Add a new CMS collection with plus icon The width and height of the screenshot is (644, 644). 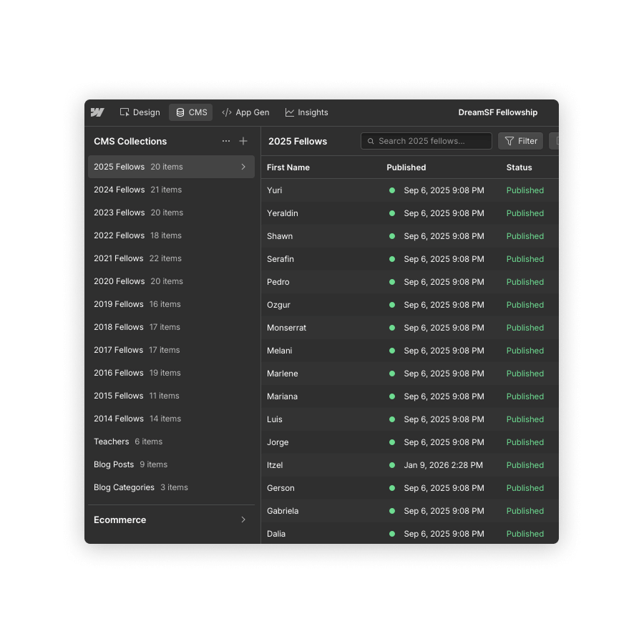243,141
